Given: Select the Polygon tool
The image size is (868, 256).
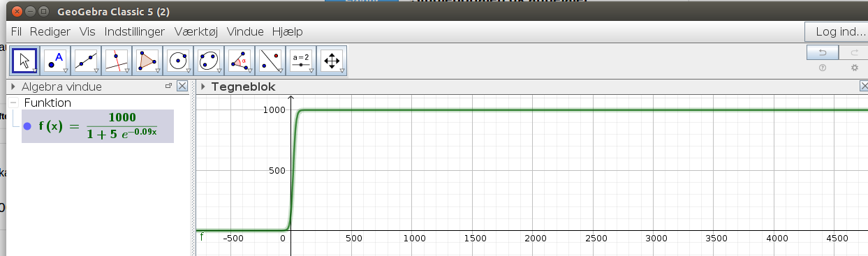Looking at the screenshot, I should [147, 61].
